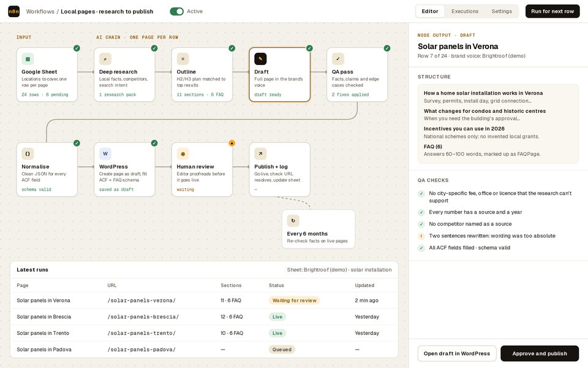Select the Human review node icon
The width and height of the screenshot is (588, 368).
point(183,153)
